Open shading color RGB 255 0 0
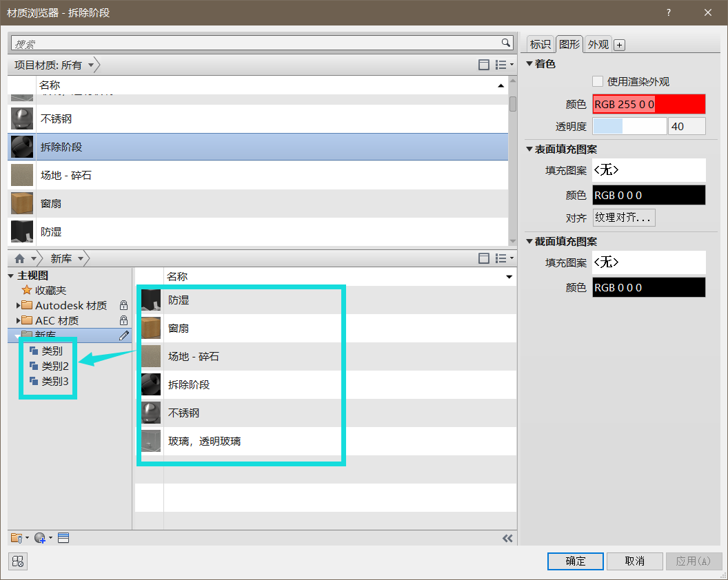This screenshot has height=580, width=728. [x=649, y=104]
